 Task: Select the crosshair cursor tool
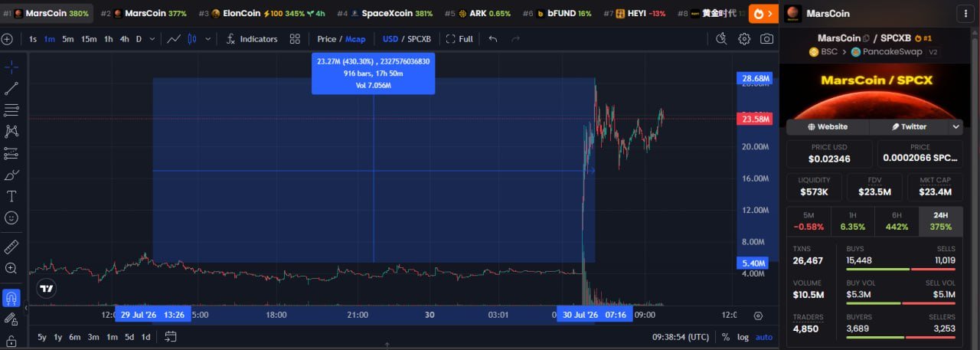coord(11,67)
